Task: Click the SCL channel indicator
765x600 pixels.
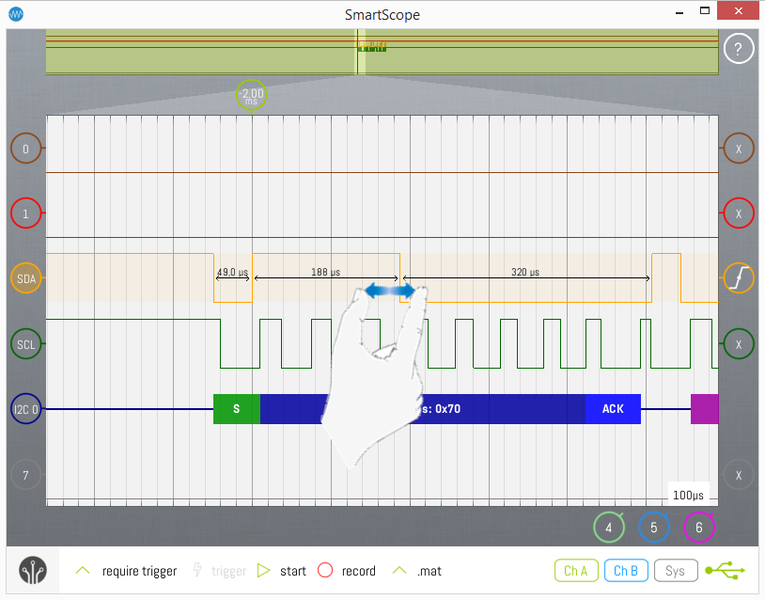Action: tap(26, 344)
